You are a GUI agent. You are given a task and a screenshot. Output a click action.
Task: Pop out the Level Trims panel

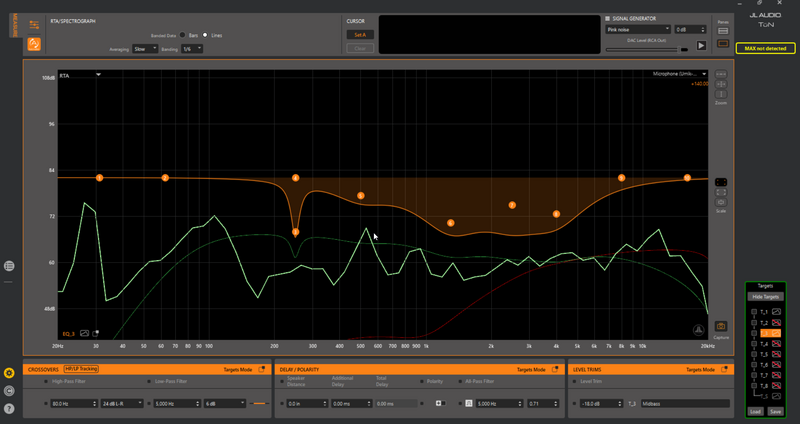[x=724, y=369]
